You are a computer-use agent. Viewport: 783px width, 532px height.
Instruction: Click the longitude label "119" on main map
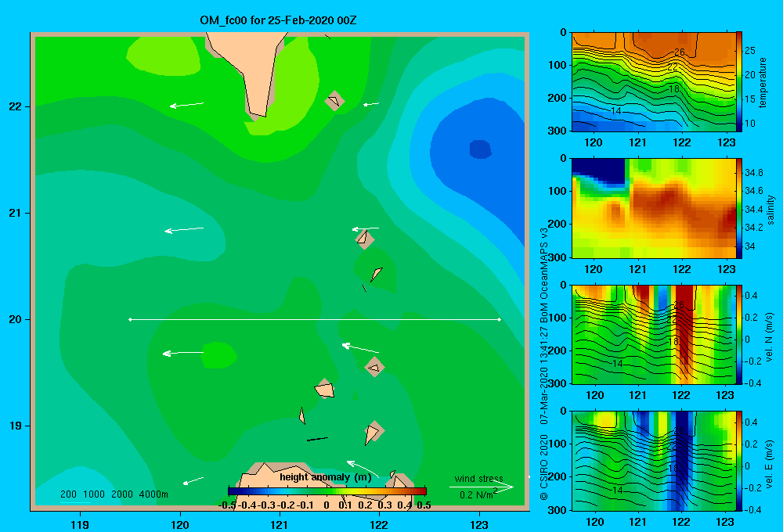click(x=80, y=524)
